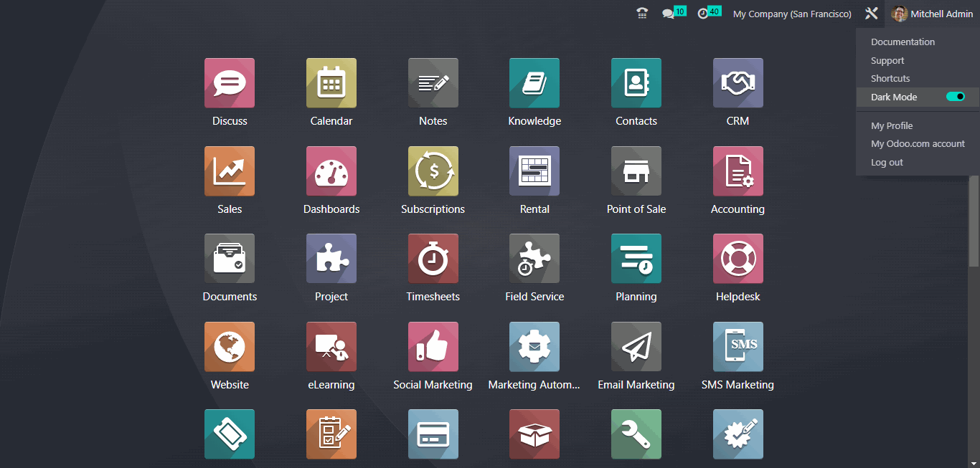Launch the Helpdesk app
Image resolution: width=980 pixels, height=468 pixels.
pos(738,258)
